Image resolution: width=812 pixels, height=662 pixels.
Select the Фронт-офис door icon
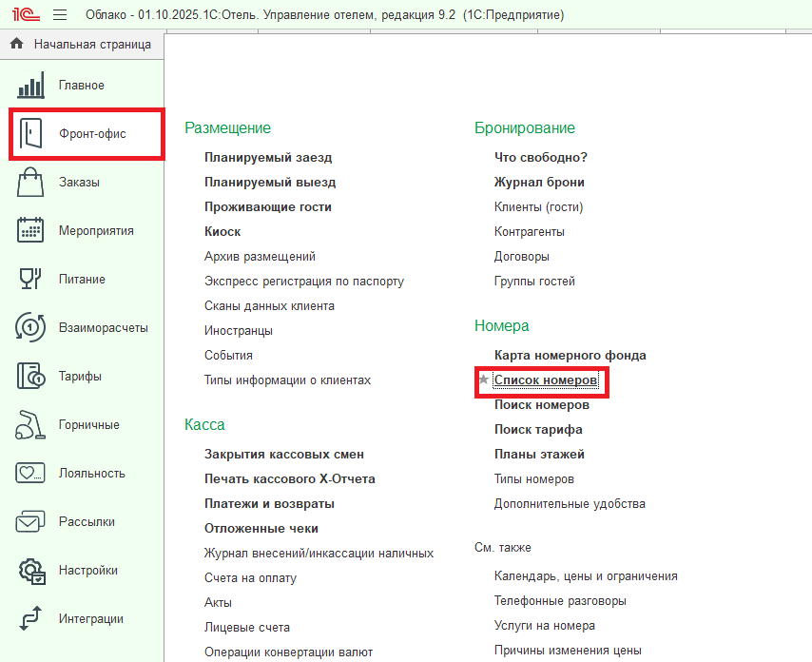30,133
